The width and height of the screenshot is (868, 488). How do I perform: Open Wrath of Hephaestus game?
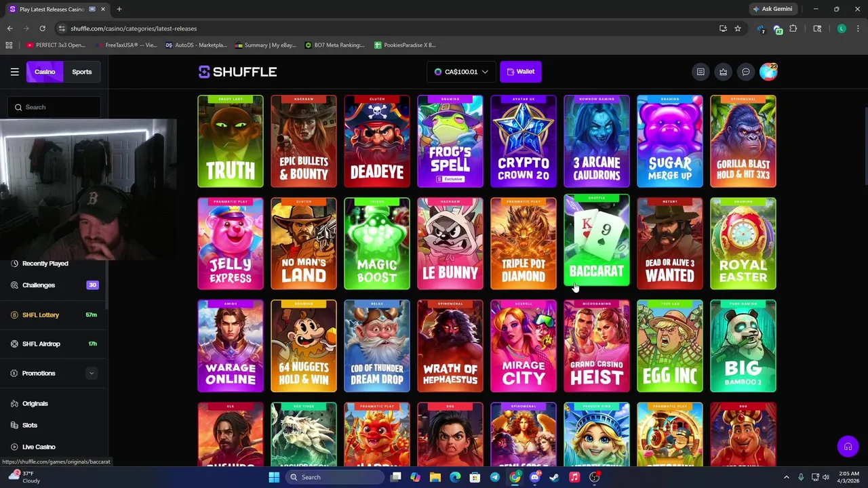point(450,346)
